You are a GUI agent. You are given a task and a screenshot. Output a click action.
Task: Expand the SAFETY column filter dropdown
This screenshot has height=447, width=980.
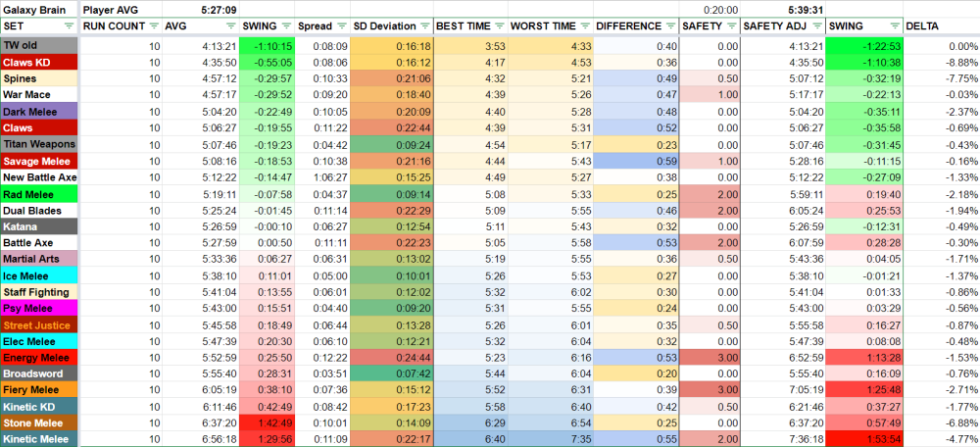click(731, 26)
